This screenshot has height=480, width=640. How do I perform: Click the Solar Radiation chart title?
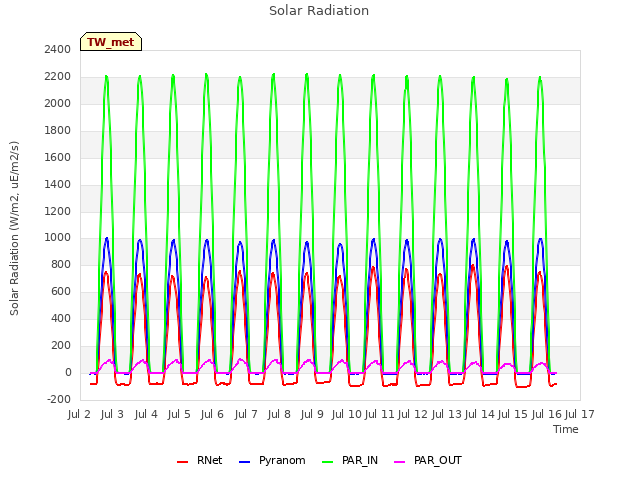[319, 11]
